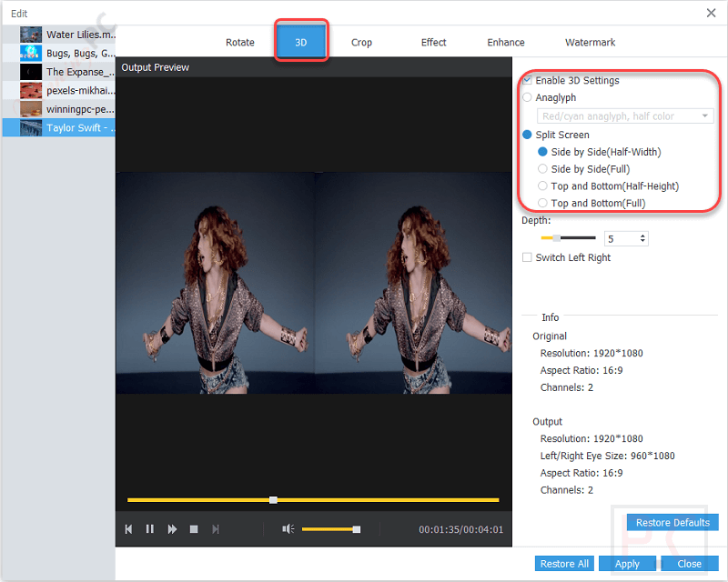Open the Red/cyan anaglyph dropdown

pos(625,116)
